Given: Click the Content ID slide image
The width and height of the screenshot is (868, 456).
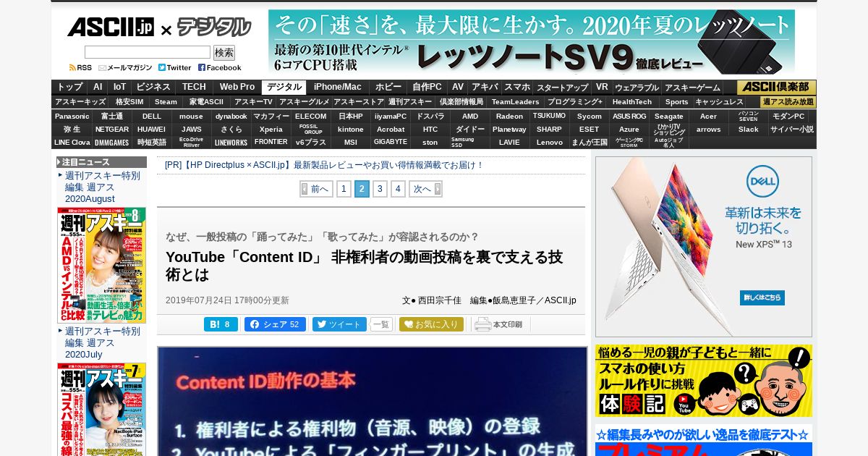Looking at the screenshot, I should click(373, 401).
